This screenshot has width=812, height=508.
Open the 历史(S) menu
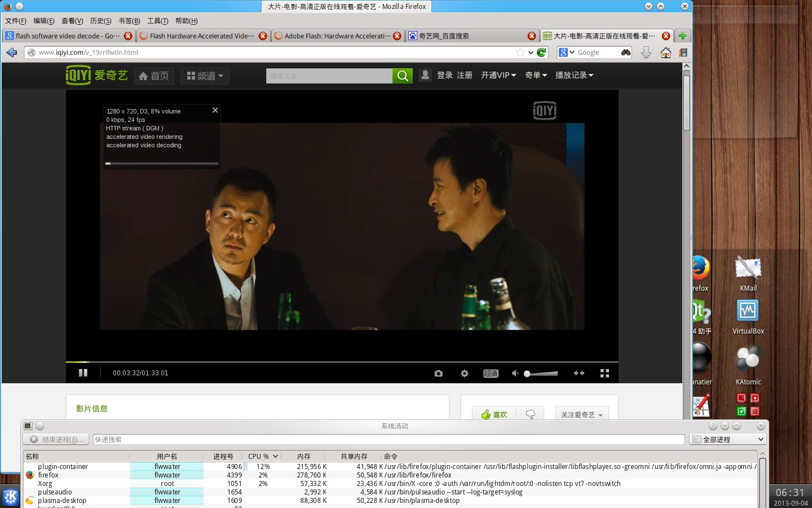point(101,21)
